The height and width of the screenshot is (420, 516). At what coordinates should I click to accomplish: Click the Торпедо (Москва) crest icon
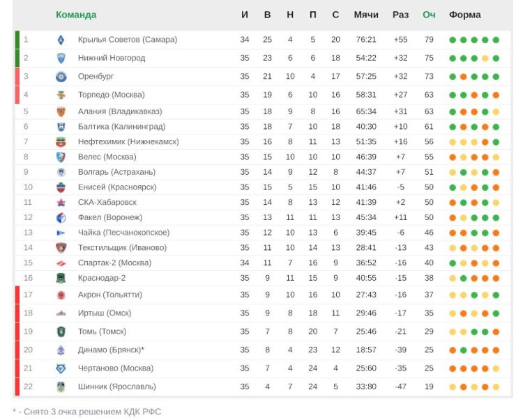tap(61, 95)
